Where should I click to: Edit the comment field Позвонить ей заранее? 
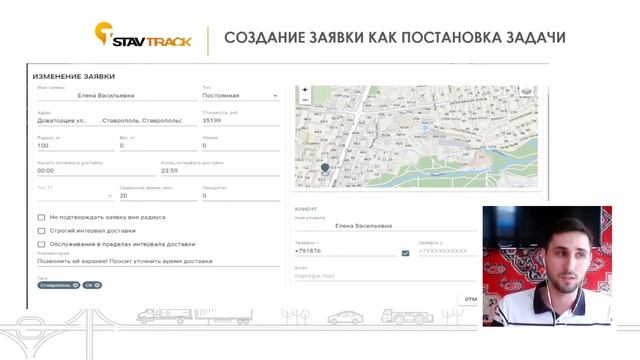pyautogui.click(x=158, y=261)
